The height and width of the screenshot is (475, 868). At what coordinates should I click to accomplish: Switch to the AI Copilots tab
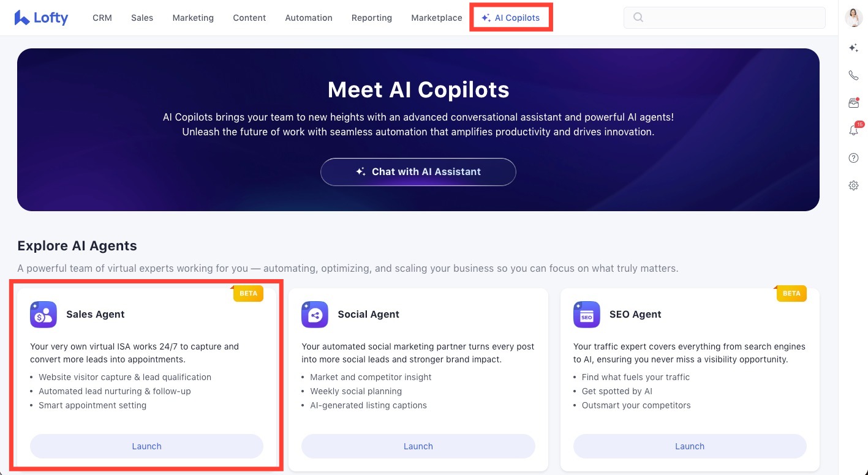511,18
